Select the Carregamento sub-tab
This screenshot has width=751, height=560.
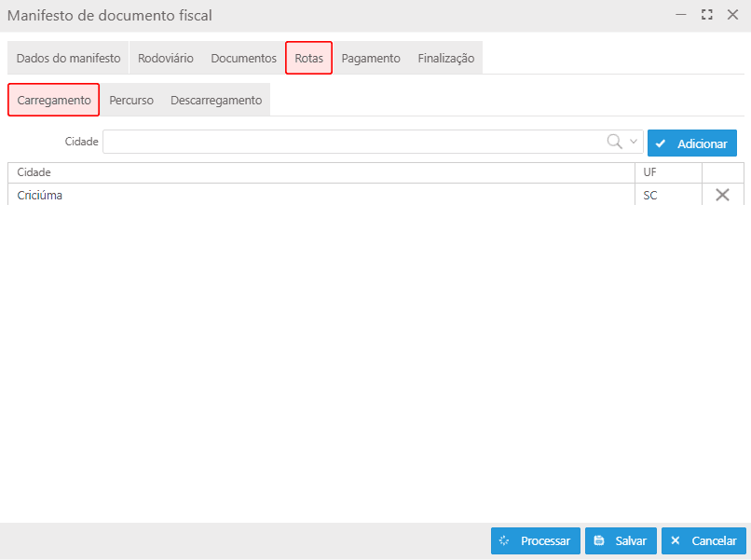[54, 100]
